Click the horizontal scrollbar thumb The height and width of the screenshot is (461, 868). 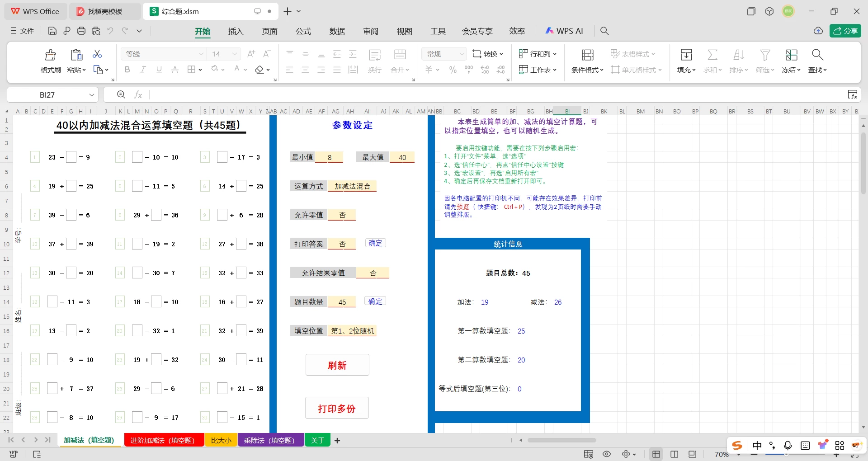point(561,440)
